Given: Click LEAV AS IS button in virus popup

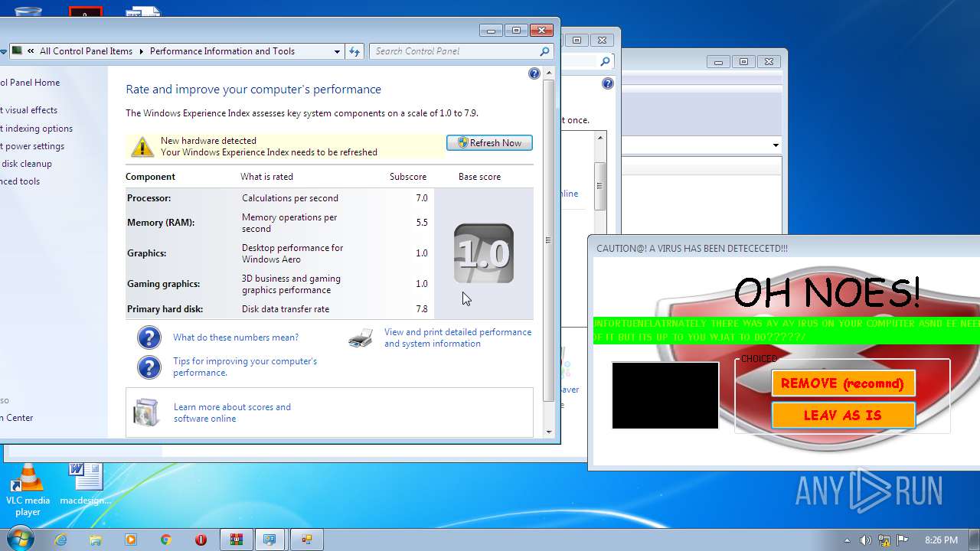Looking at the screenshot, I should 843,416.
